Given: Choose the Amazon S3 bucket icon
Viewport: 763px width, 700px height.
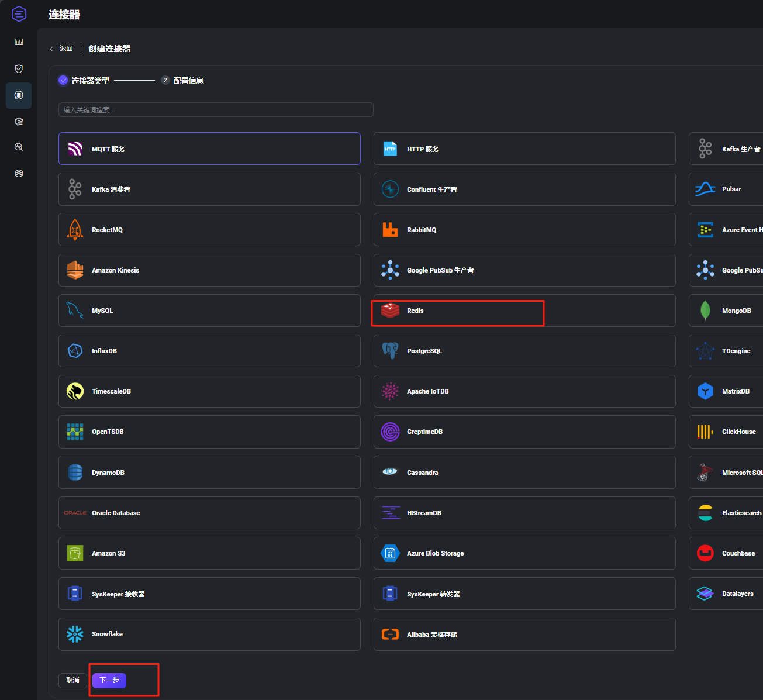Looking at the screenshot, I should [75, 553].
